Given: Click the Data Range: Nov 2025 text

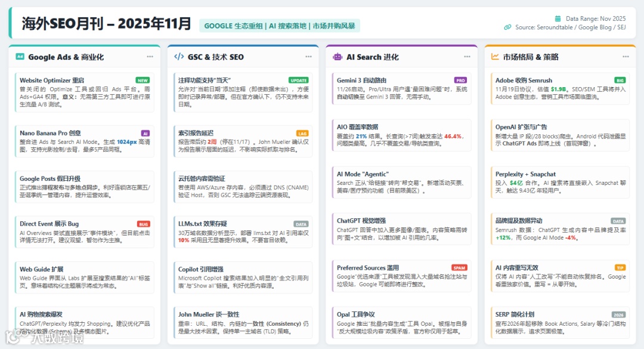Looking at the screenshot, I should click(596, 18).
